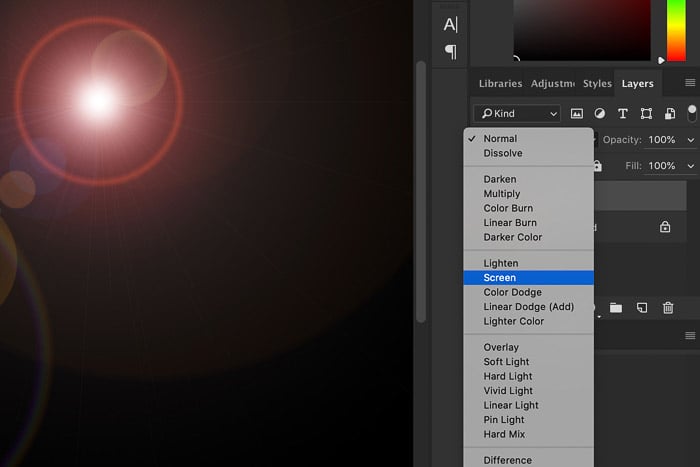Choose Hard Mix blend mode
The image size is (700, 467).
pyautogui.click(x=529, y=434)
